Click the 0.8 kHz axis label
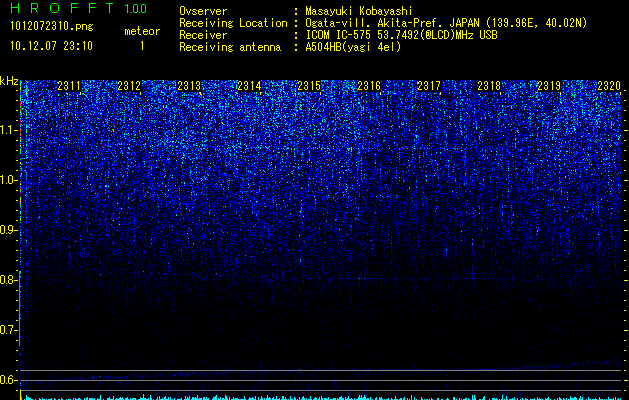The width and height of the screenshot is (629, 400). pos(8,280)
